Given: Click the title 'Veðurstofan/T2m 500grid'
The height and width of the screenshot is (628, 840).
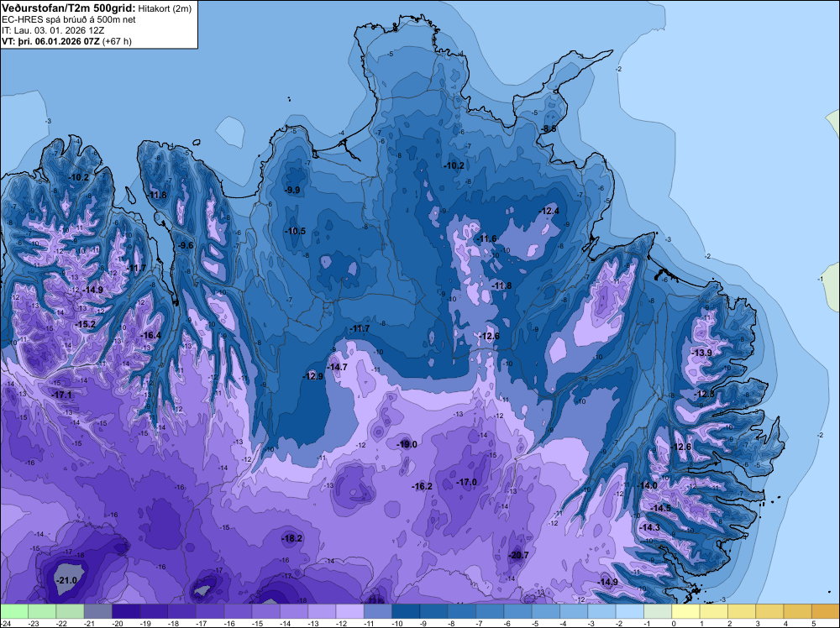Looking at the screenshot, I should click(69, 8).
